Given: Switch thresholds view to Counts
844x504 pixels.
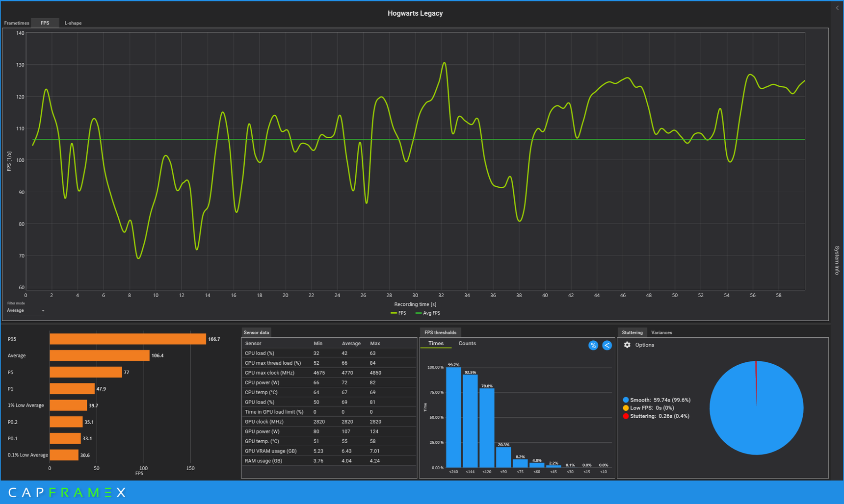Looking at the screenshot, I should (467, 343).
